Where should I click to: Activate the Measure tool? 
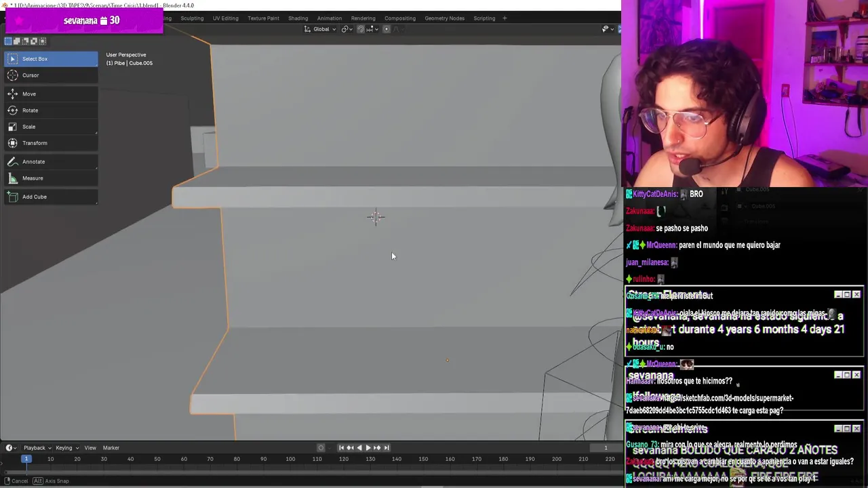coord(50,178)
